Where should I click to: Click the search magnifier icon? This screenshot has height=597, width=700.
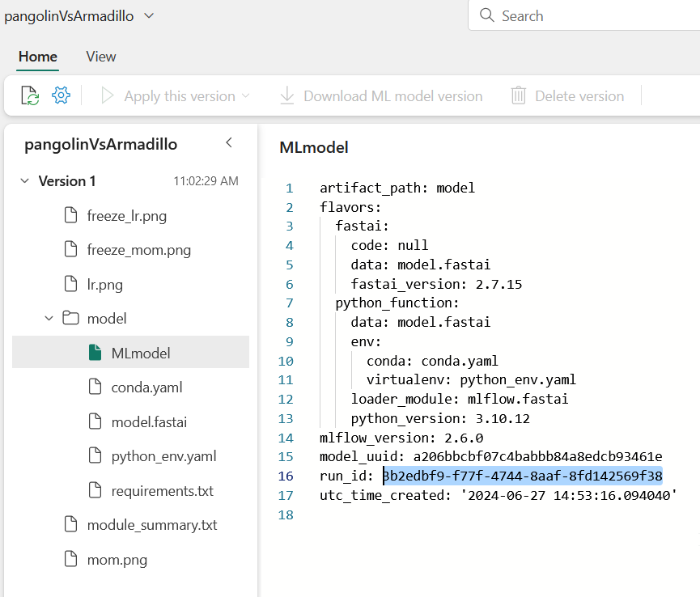tap(486, 15)
